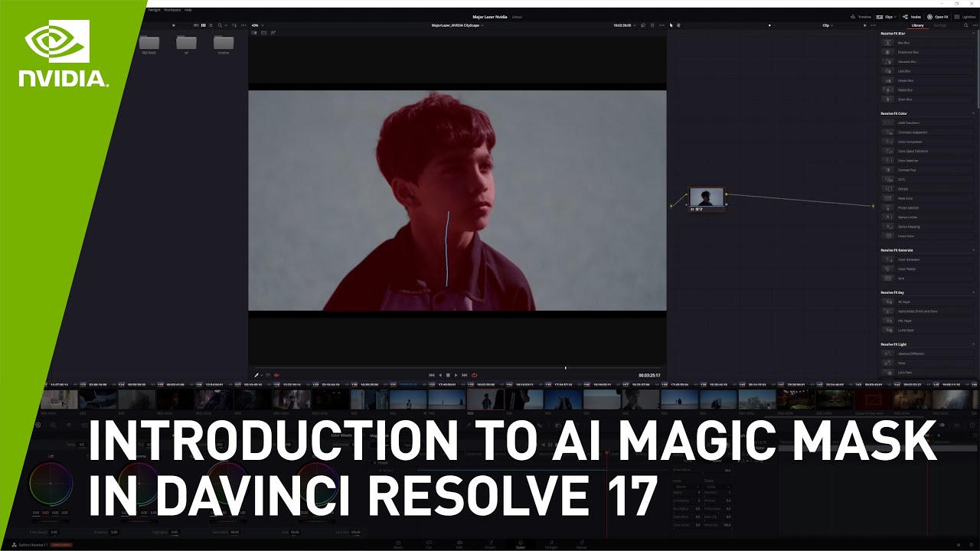Stop viewer playback
The width and height of the screenshot is (980, 551).
click(448, 375)
